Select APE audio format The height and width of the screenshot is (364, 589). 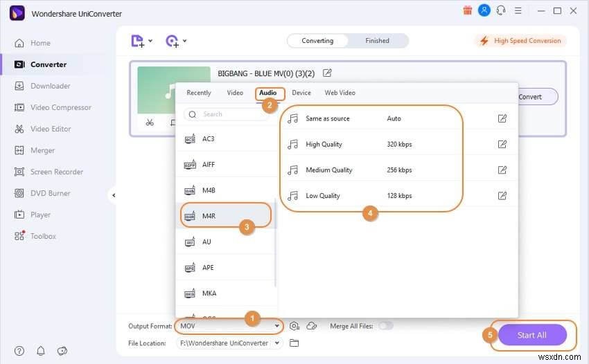tap(226, 268)
